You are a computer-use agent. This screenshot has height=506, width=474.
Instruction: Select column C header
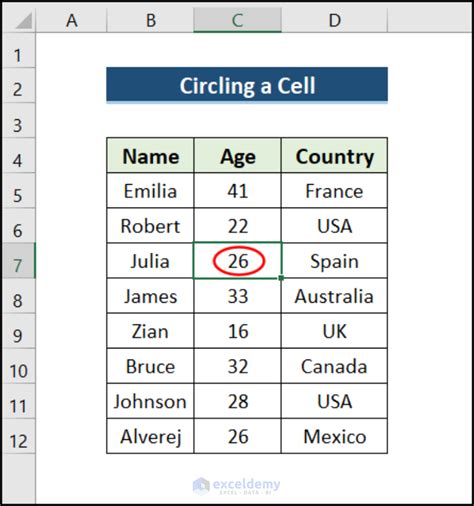(x=237, y=21)
